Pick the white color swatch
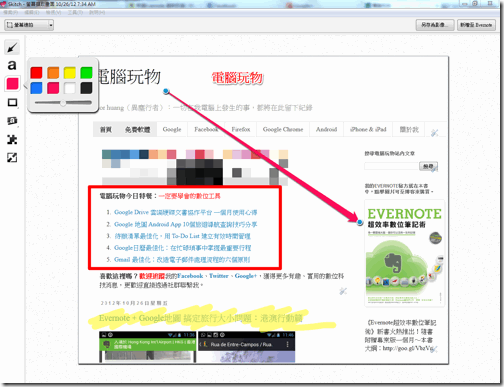 (x=70, y=88)
